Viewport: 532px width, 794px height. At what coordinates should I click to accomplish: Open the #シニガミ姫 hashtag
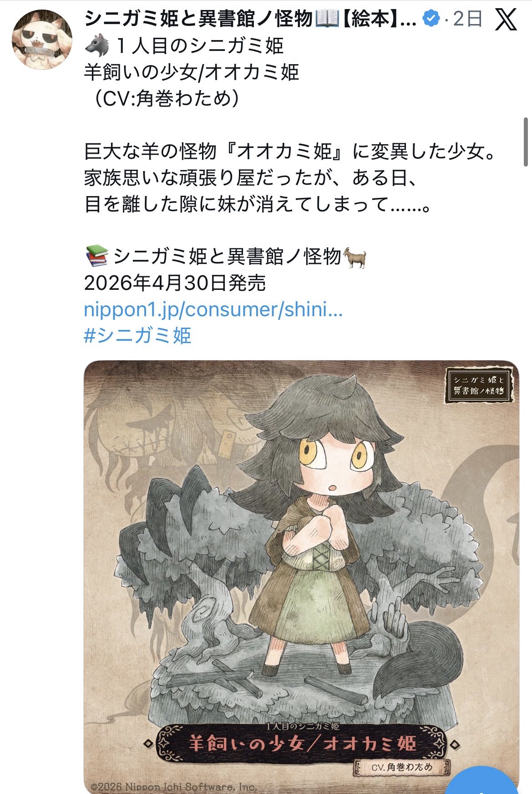point(137,335)
